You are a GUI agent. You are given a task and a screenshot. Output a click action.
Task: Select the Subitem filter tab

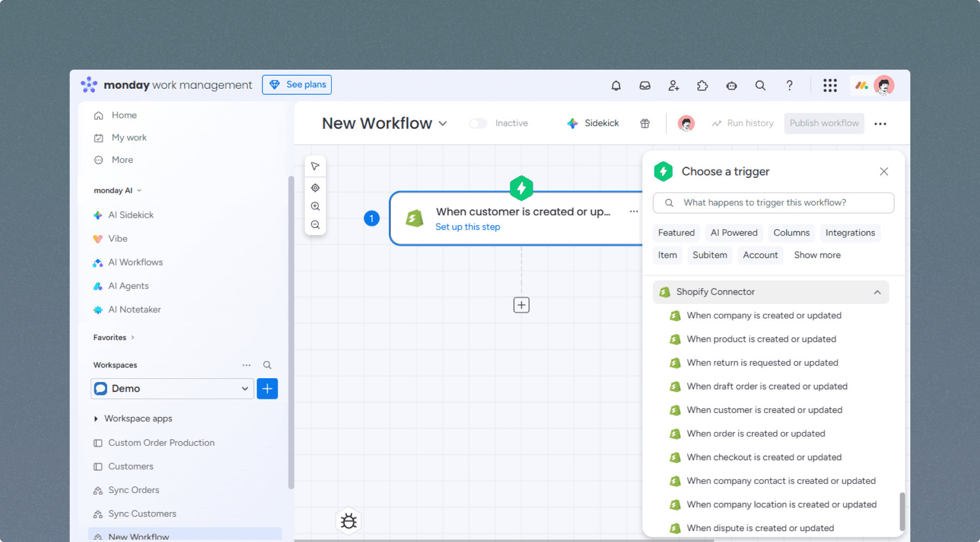(x=709, y=255)
